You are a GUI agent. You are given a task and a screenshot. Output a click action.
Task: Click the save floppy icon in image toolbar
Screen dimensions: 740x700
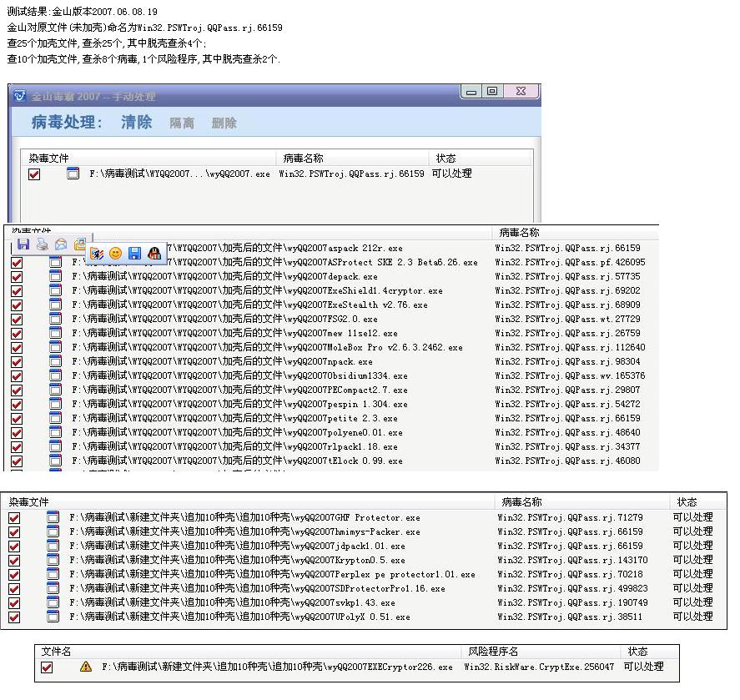tap(23, 244)
